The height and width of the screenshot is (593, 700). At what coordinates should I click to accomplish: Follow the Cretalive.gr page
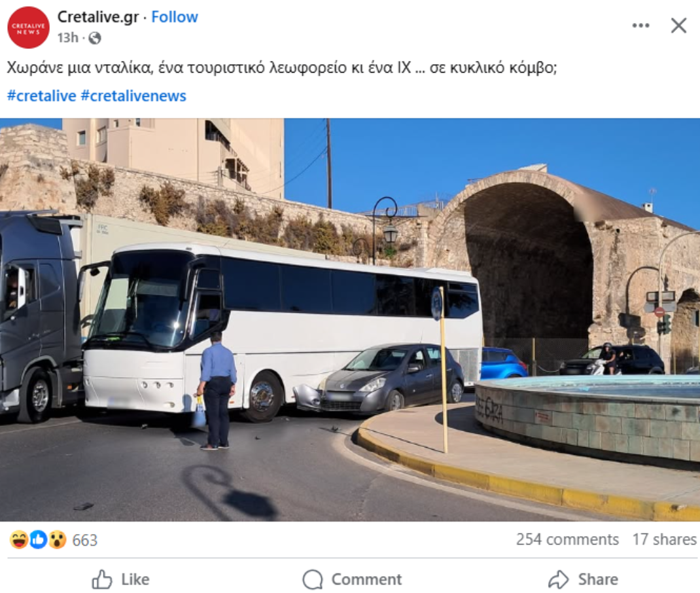click(175, 17)
